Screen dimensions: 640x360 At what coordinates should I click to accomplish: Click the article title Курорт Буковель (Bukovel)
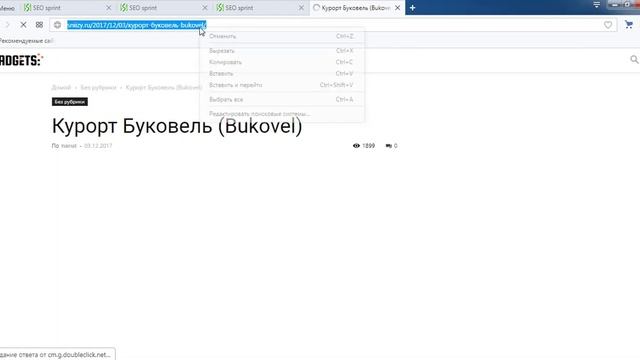point(177,126)
